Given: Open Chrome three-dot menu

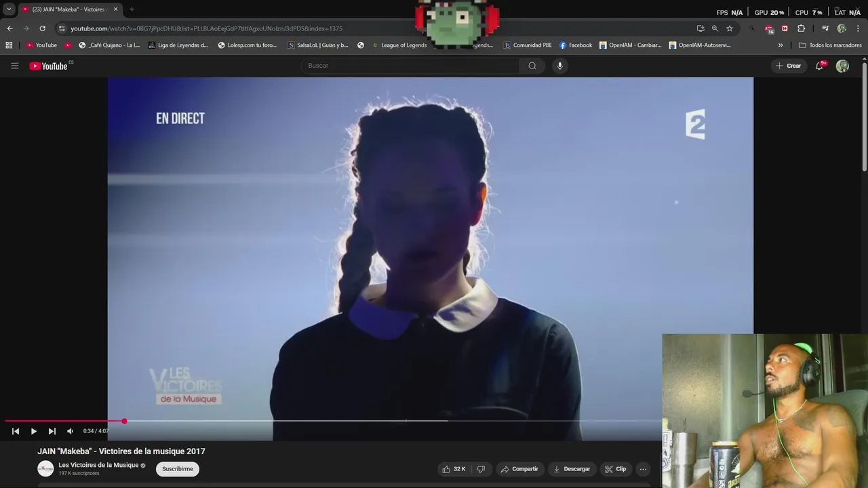Looking at the screenshot, I should click(x=859, y=28).
